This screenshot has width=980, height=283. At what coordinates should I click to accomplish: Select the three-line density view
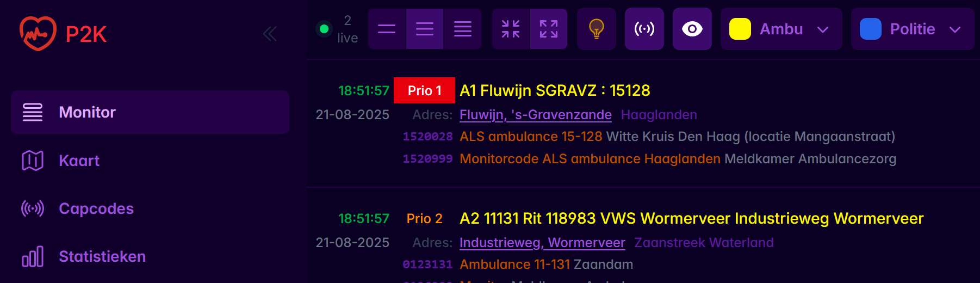point(425,29)
